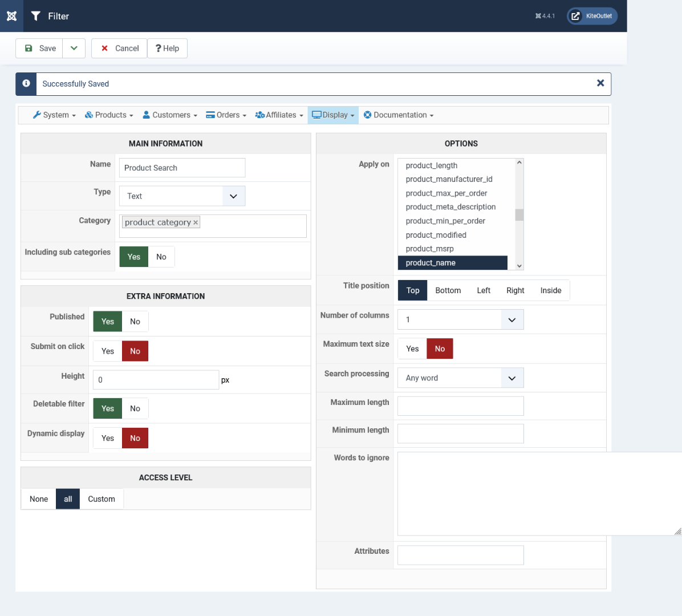Open the KiteOutlet site link
The height and width of the screenshot is (616, 682).
pos(592,16)
